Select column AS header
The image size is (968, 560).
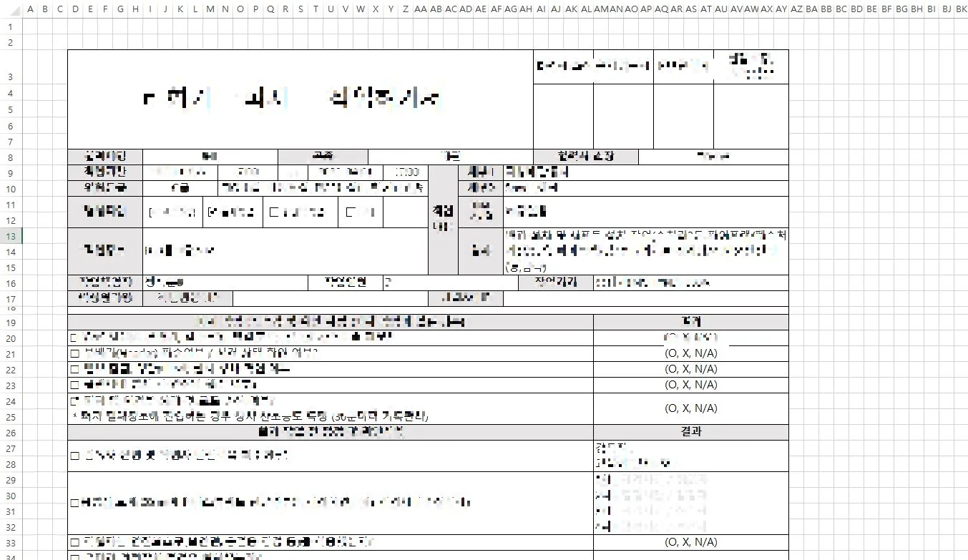coord(691,9)
